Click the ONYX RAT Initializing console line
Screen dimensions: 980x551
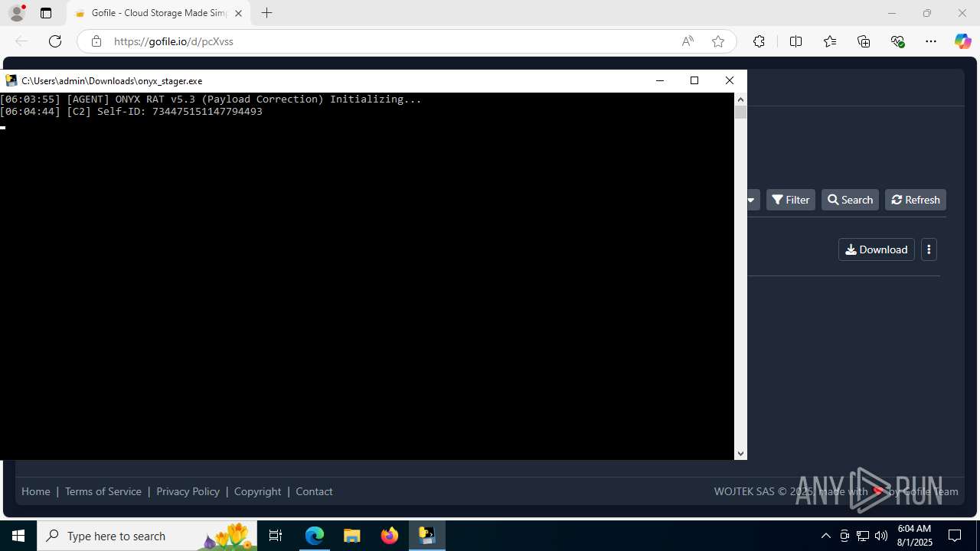pos(211,99)
